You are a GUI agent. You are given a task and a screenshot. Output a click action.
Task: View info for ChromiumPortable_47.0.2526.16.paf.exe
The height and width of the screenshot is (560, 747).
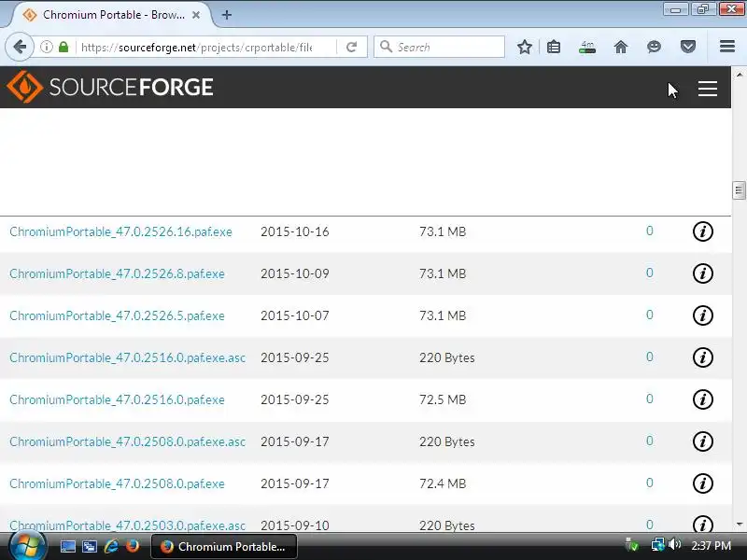click(703, 231)
